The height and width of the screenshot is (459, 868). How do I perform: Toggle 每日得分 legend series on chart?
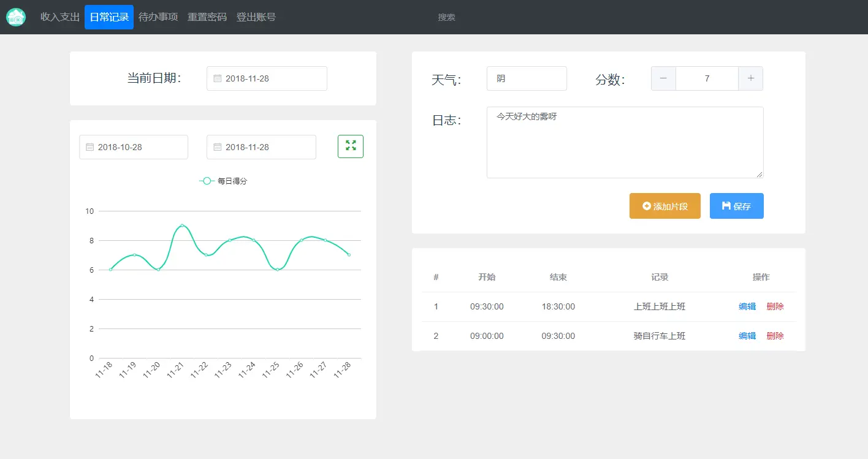pyautogui.click(x=223, y=181)
